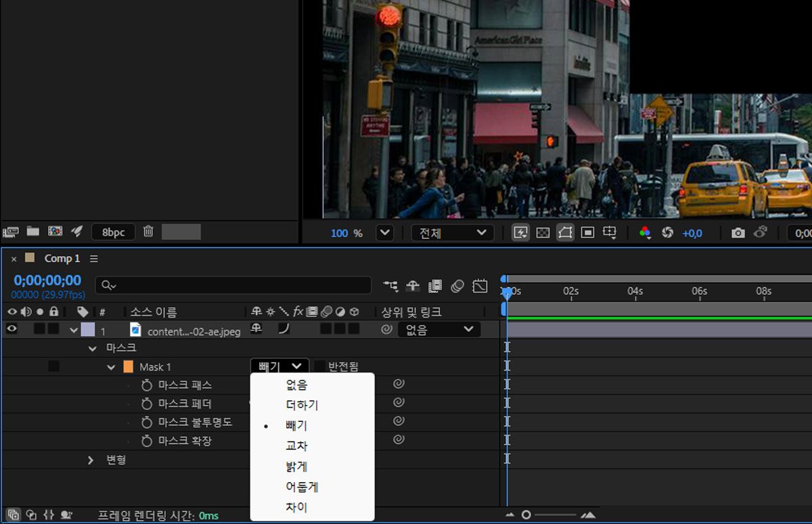Image resolution: width=812 pixels, height=524 pixels.
Task: Click the new folder icon in project panel
Action: click(32, 232)
